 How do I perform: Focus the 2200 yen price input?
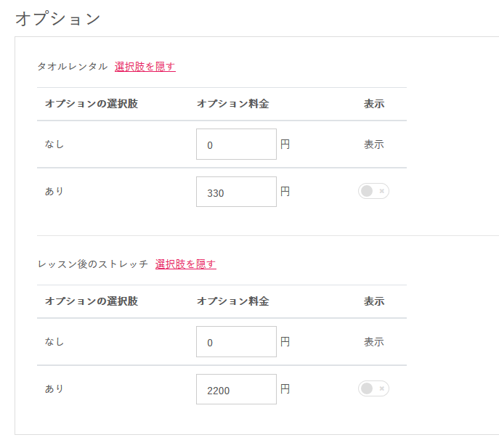coord(236,389)
